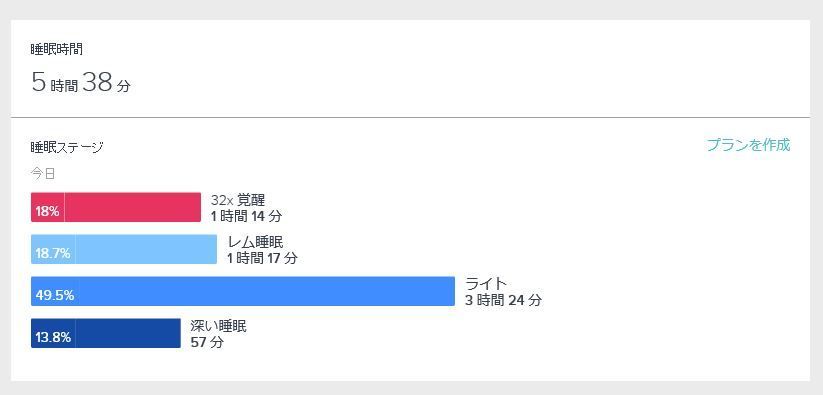Click the 深い睡眠 label text
The height and width of the screenshot is (395, 823).
tap(218, 326)
